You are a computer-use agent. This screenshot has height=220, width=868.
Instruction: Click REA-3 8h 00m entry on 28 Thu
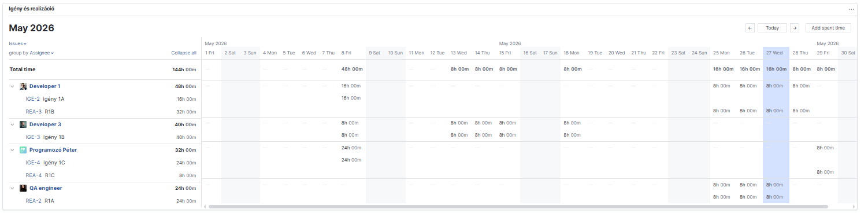point(801,111)
